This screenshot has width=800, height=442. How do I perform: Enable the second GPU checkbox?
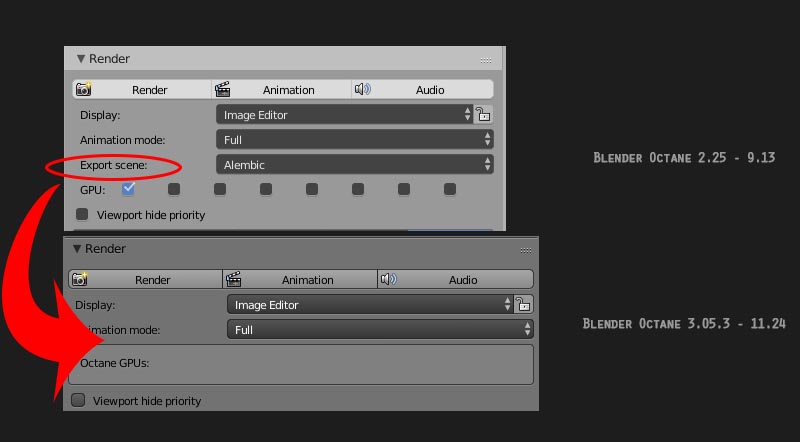174,188
